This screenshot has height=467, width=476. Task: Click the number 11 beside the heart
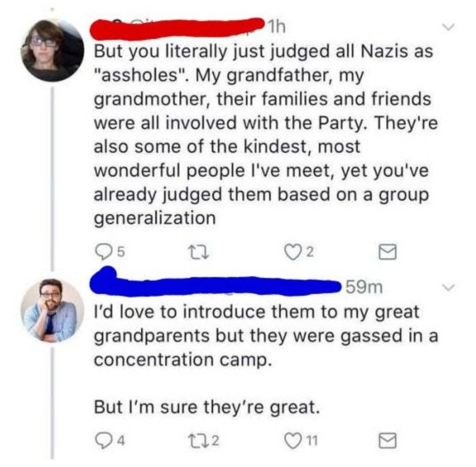pyautogui.click(x=311, y=441)
